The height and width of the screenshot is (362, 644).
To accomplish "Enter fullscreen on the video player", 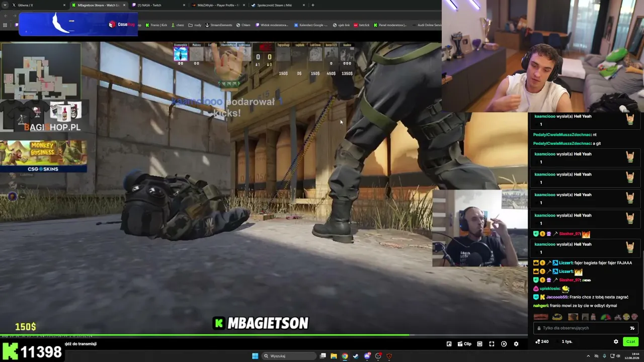I will [x=492, y=344].
